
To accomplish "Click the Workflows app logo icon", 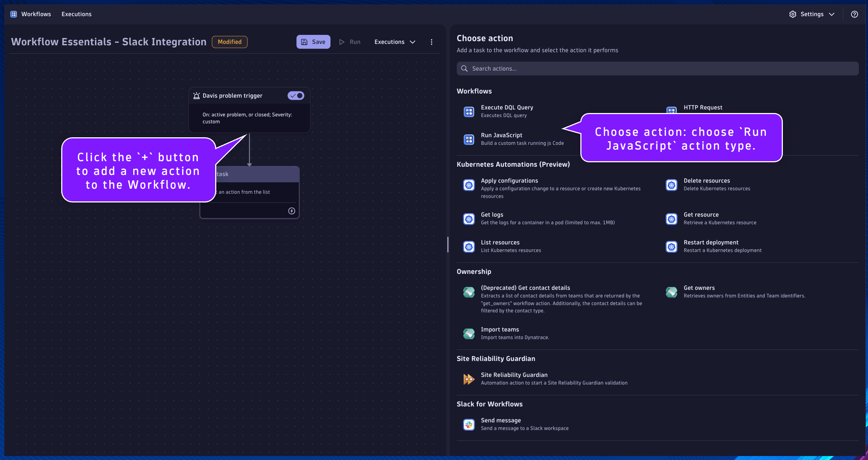I will (x=13, y=14).
